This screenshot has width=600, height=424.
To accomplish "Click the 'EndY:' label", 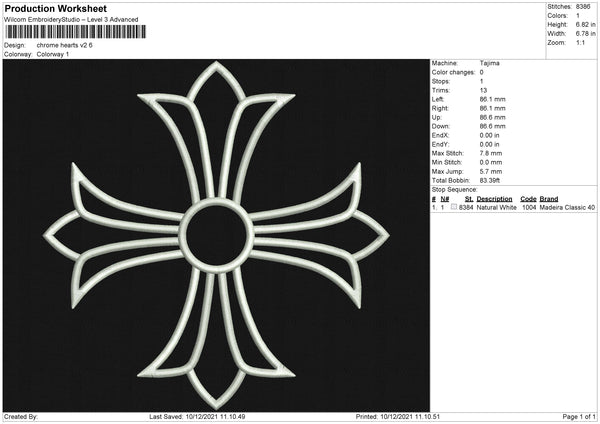I will (x=440, y=145).
